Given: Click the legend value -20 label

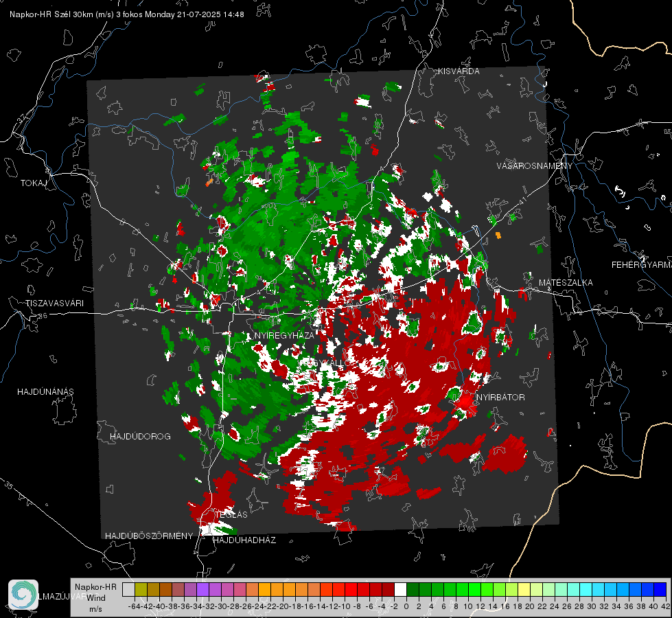Looking at the screenshot, I should click(x=283, y=606).
